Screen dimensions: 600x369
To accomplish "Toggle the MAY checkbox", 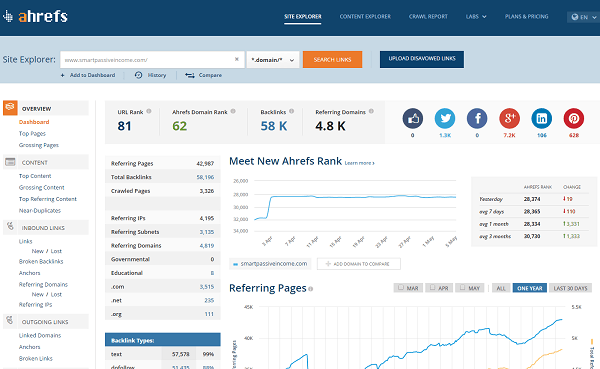I will (462, 287).
